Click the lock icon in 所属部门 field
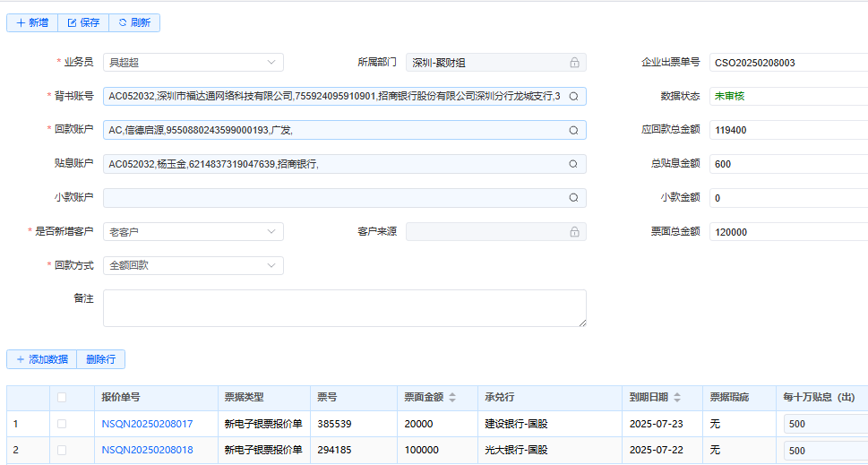This screenshot has width=868, height=465. pos(574,63)
